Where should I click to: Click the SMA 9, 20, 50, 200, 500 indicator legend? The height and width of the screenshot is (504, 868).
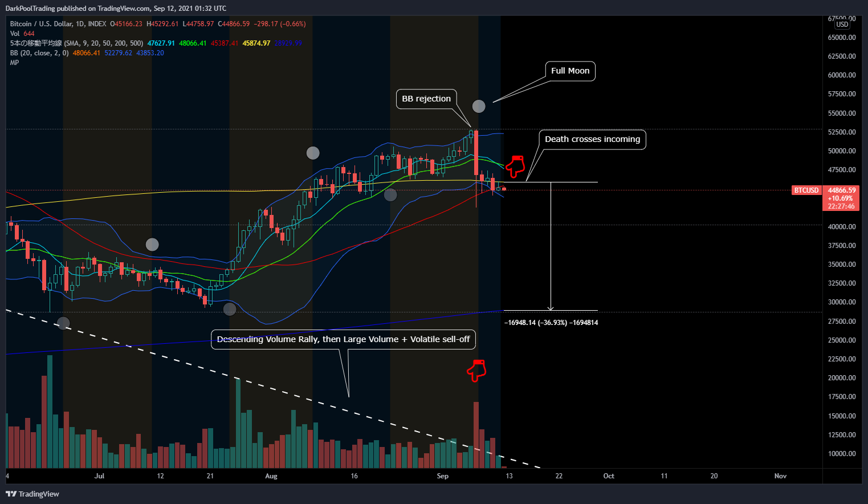[x=76, y=43]
